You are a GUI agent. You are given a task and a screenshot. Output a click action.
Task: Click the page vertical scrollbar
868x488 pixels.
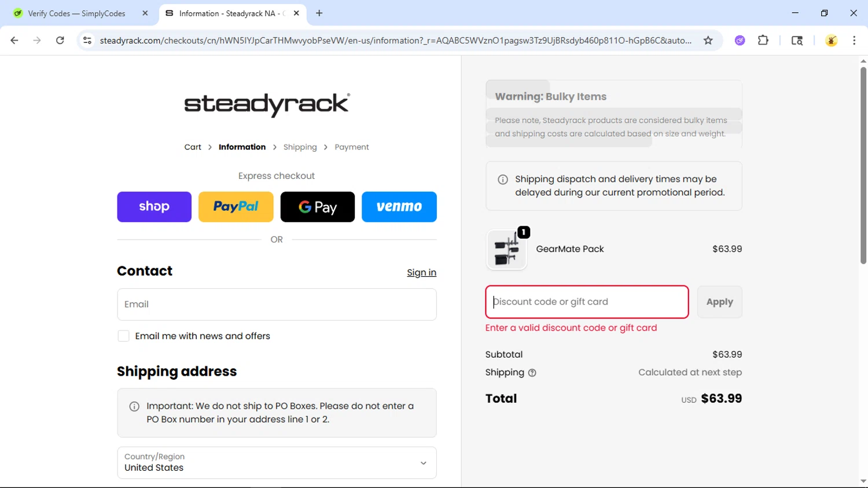click(x=863, y=166)
